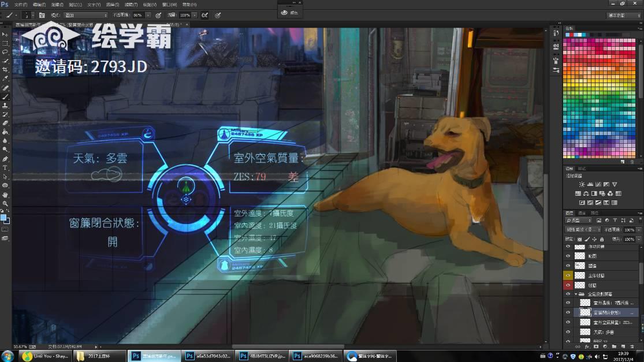Open 2017 folder in taskbar
The width and height of the screenshot is (644, 362).
100,356
